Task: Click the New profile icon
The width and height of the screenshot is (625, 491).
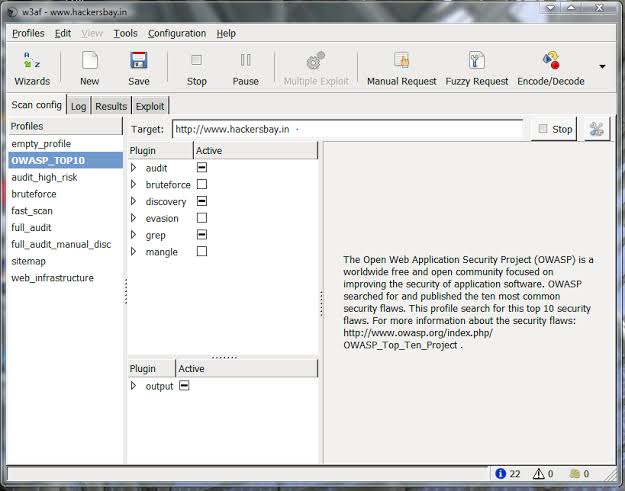Action: [x=89, y=68]
